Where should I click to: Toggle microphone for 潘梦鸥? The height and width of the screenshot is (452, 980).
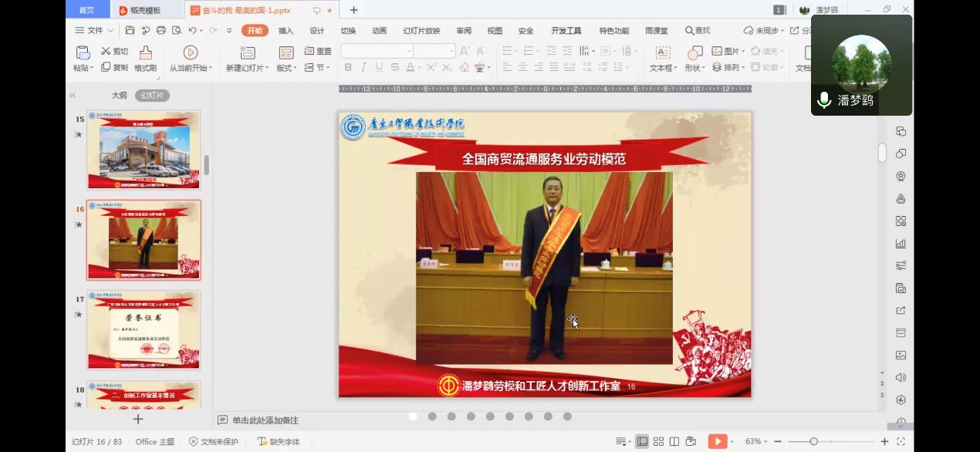pyautogui.click(x=824, y=100)
